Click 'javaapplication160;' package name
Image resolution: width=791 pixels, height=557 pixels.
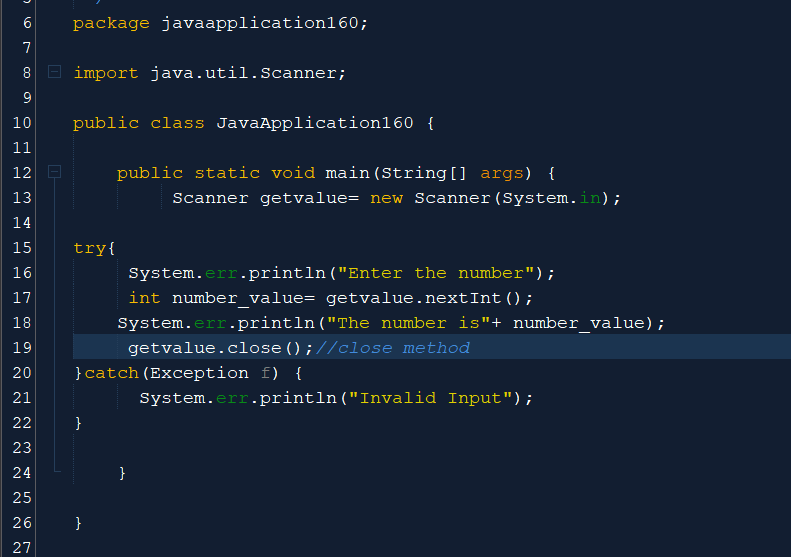click(265, 23)
